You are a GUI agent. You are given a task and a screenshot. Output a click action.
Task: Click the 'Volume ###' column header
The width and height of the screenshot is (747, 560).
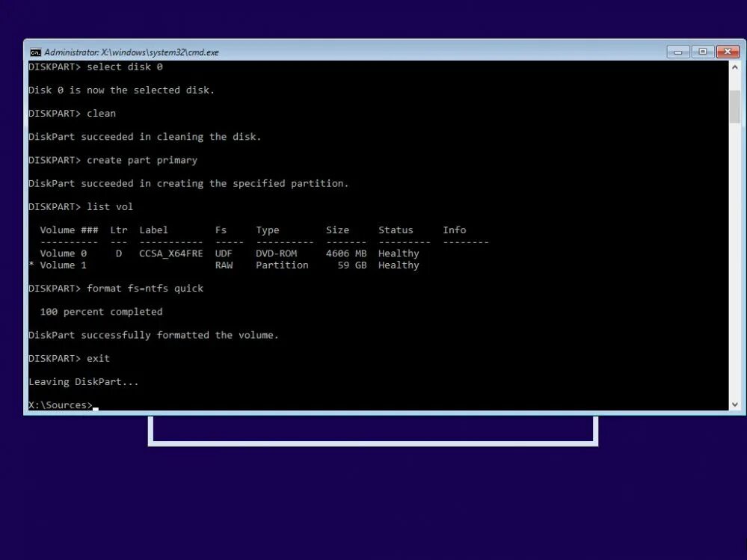(x=69, y=230)
